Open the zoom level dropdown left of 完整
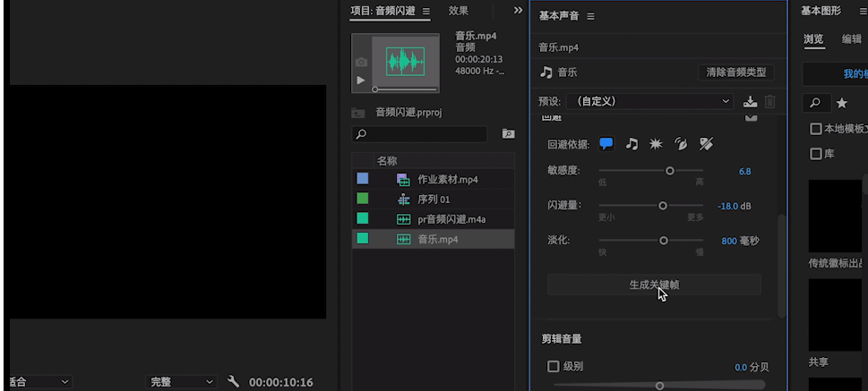 39,381
